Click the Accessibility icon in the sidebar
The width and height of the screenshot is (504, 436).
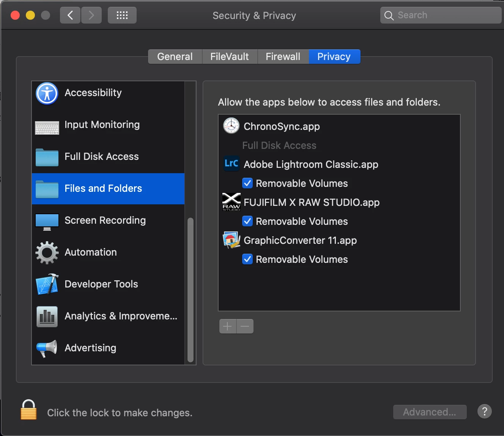pyautogui.click(x=47, y=93)
